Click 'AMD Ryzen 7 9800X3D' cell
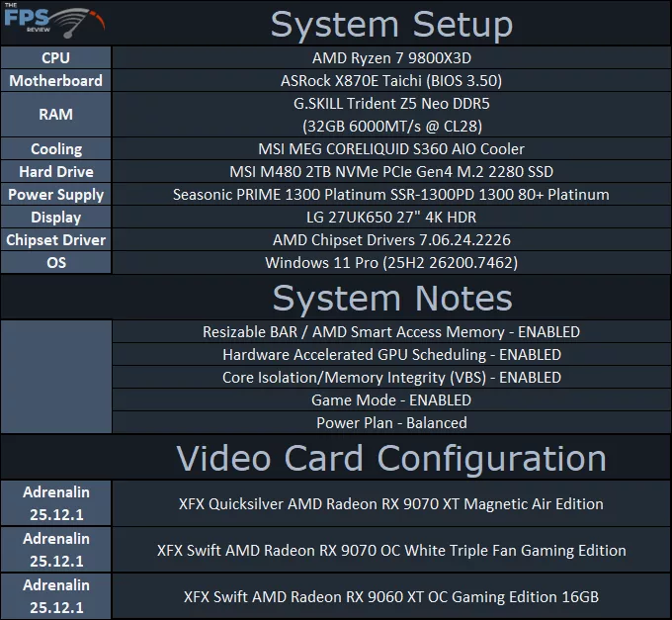Viewport: 672px width, 620px height. [391, 58]
